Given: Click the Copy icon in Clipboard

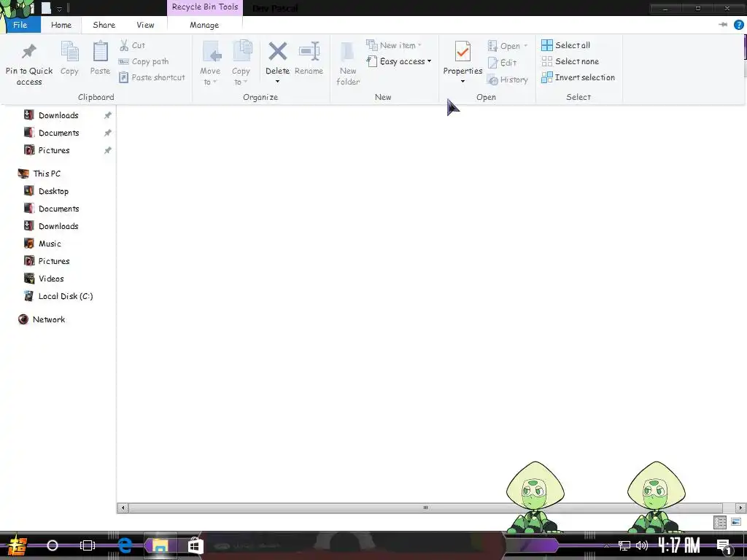Looking at the screenshot, I should point(69,52).
